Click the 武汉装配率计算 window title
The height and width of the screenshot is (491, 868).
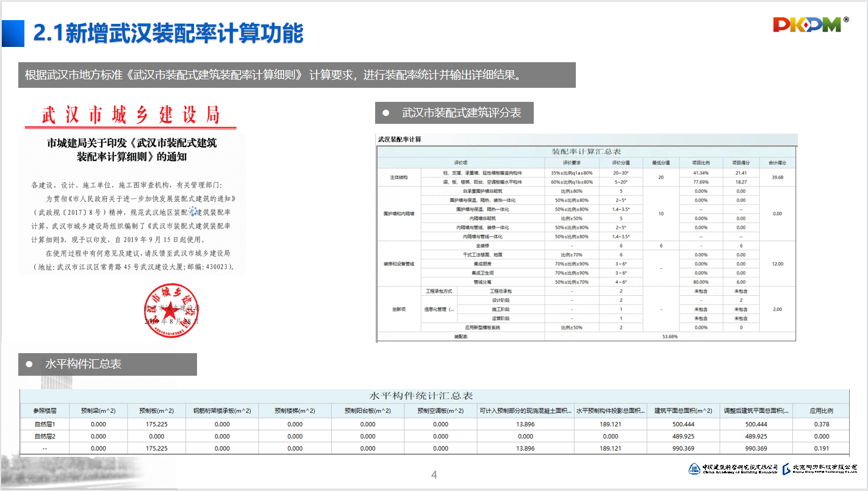point(400,139)
